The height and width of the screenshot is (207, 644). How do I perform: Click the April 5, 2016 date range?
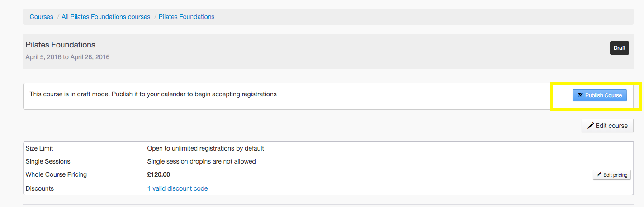point(67,57)
